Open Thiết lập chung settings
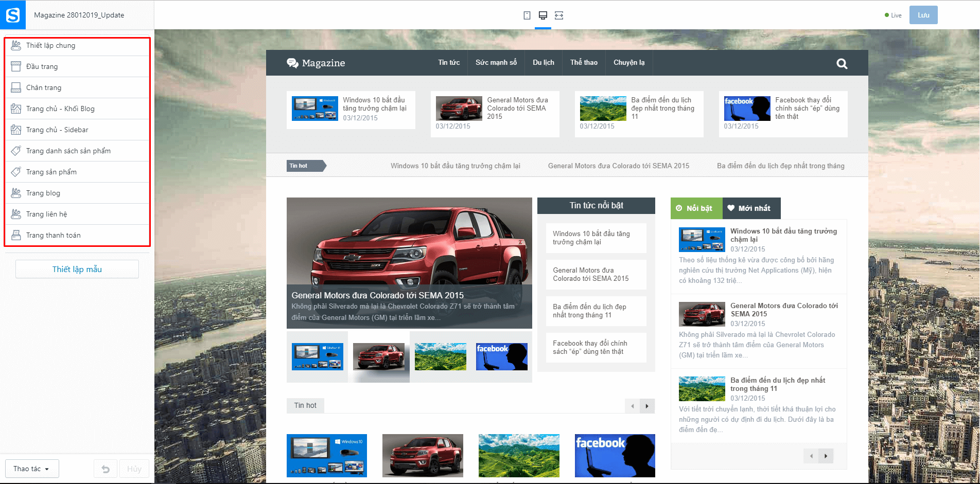Viewport: 980px width, 484px height. pyautogui.click(x=77, y=45)
